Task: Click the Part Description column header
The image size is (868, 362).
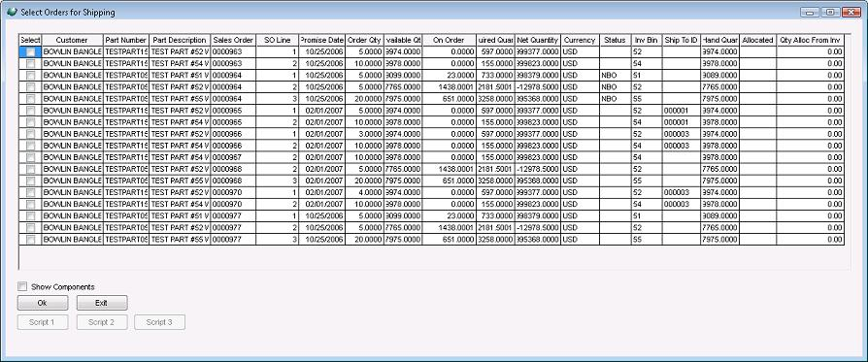Action: pyautogui.click(x=180, y=40)
